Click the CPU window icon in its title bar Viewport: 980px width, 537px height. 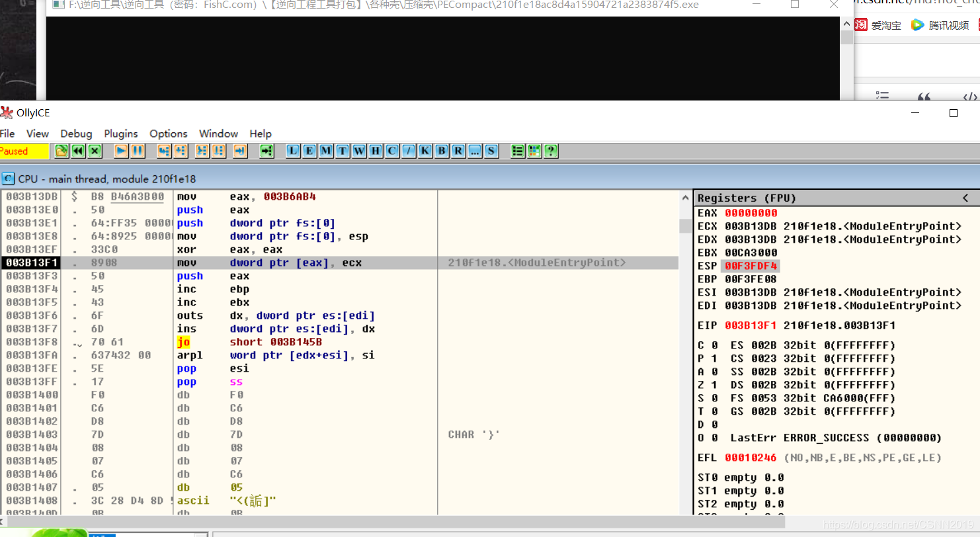9,179
